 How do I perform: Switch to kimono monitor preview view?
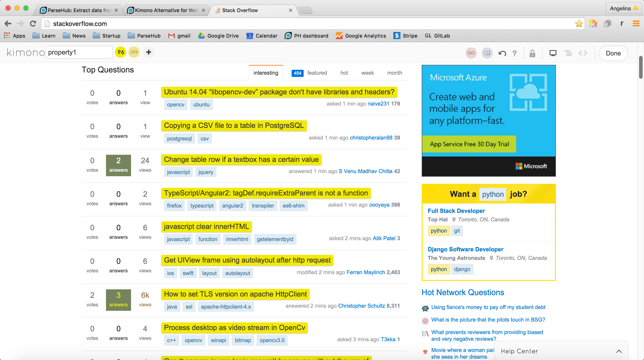coord(553,53)
